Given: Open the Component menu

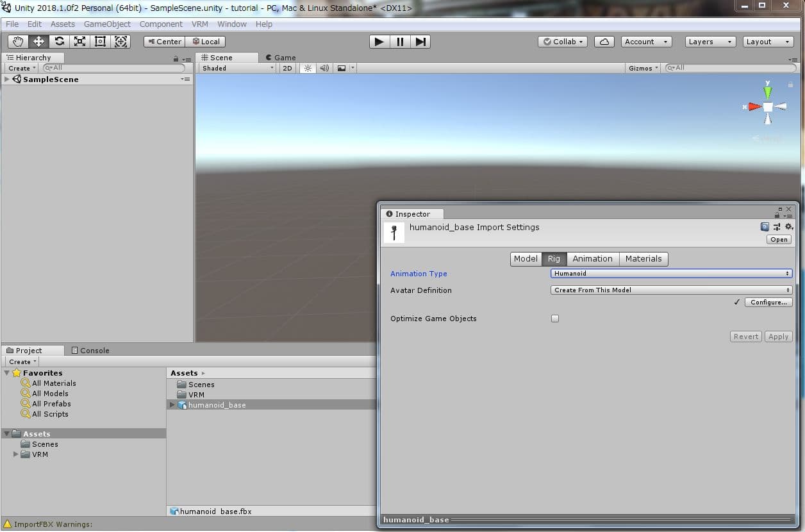Looking at the screenshot, I should click(x=161, y=24).
